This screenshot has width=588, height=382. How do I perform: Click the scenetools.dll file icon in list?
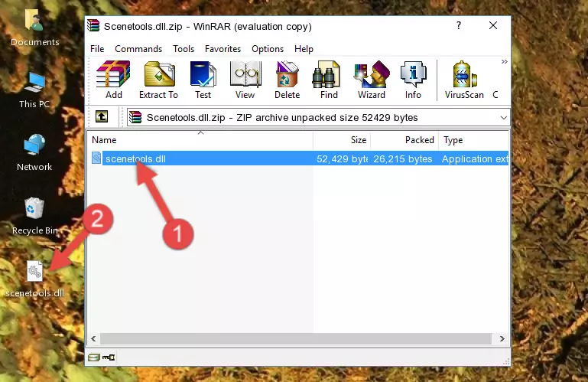point(96,158)
